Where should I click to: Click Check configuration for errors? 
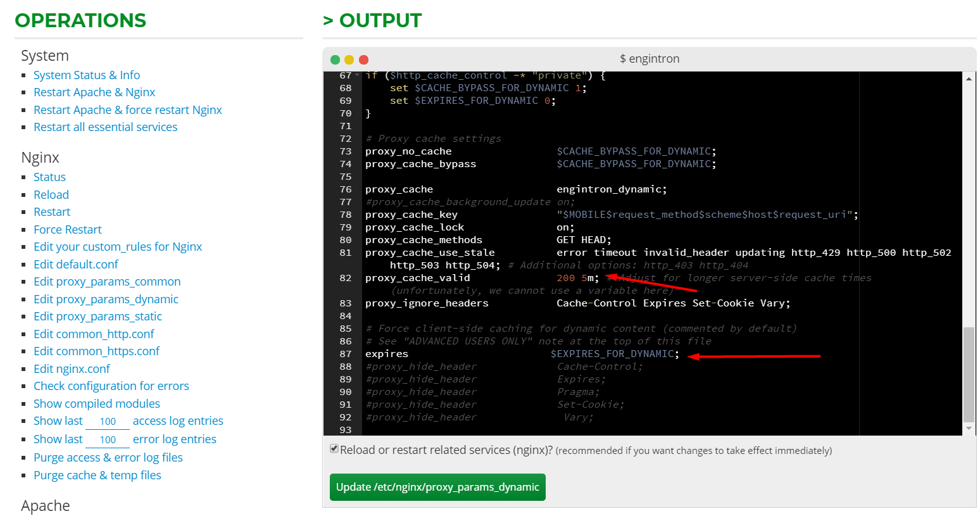pos(111,386)
